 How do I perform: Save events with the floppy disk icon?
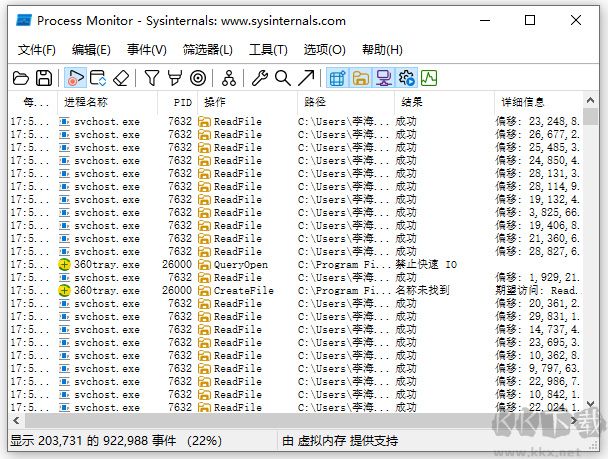tap(44, 78)
